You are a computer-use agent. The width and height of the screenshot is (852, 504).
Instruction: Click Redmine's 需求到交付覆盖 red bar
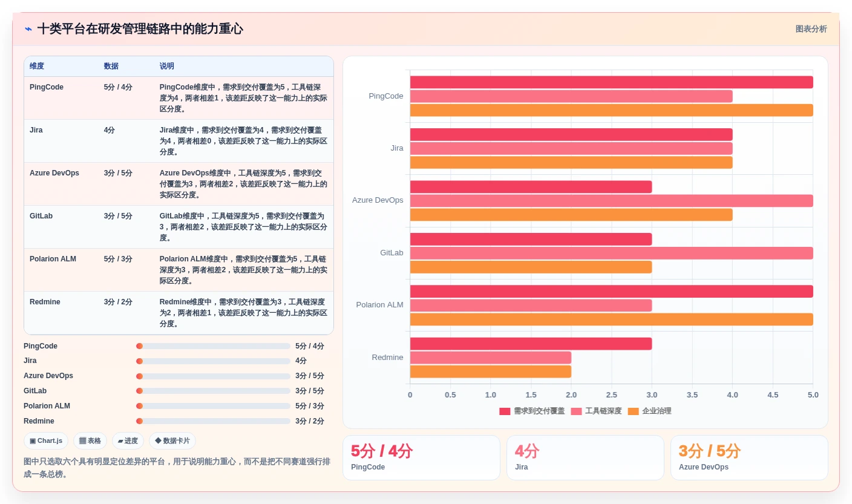coord(531,344)
